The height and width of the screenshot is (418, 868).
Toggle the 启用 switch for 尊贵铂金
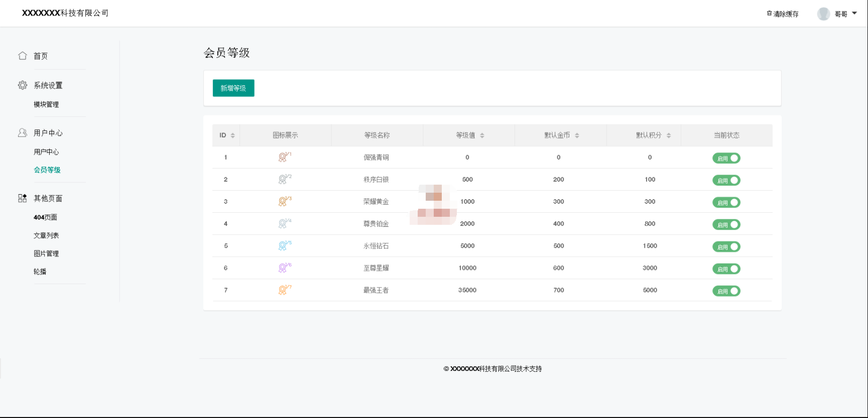(x=726, y=225)
